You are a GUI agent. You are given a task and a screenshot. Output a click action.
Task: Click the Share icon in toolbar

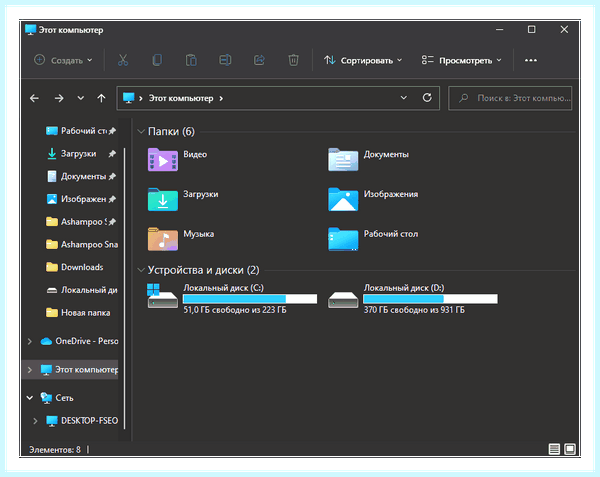259,60
